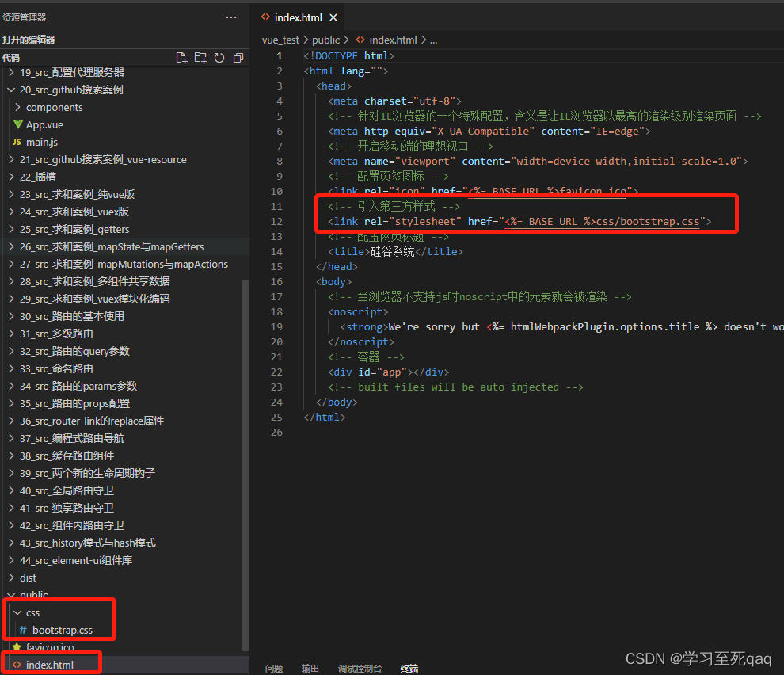The width and height of the screenshot is (784, 675).
Task: Click the HTML icon beside index.html in tree
Action: tap(17, 665)
